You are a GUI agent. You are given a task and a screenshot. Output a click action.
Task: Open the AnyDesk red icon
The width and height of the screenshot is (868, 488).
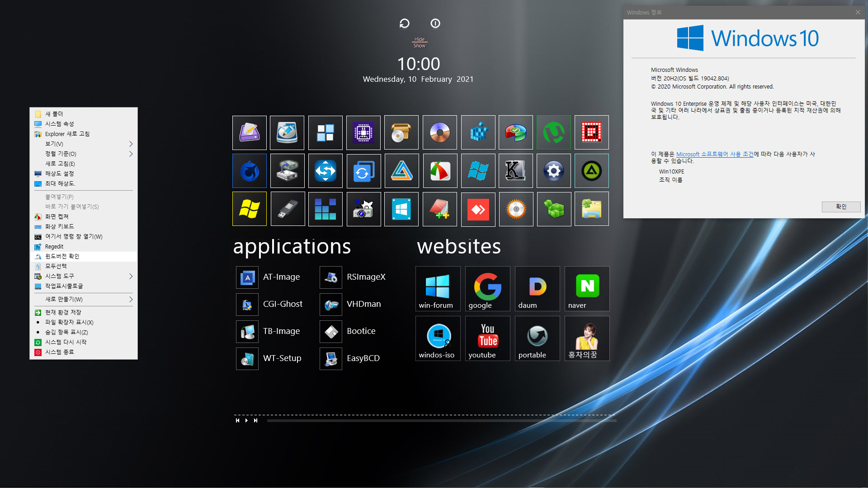(x=478, y=209)
